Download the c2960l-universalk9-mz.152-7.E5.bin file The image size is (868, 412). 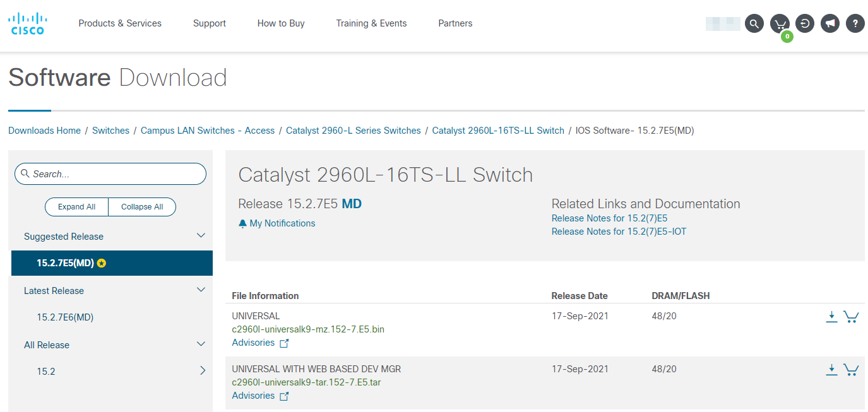(x=832, y=317)
